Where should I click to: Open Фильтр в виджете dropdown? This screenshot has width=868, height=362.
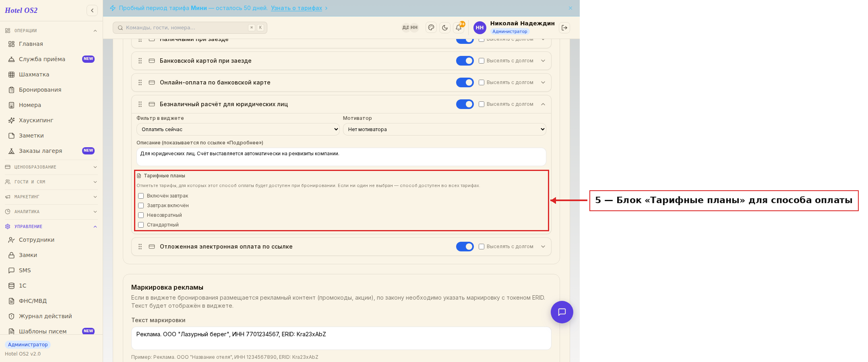click(x=238, y=130)
